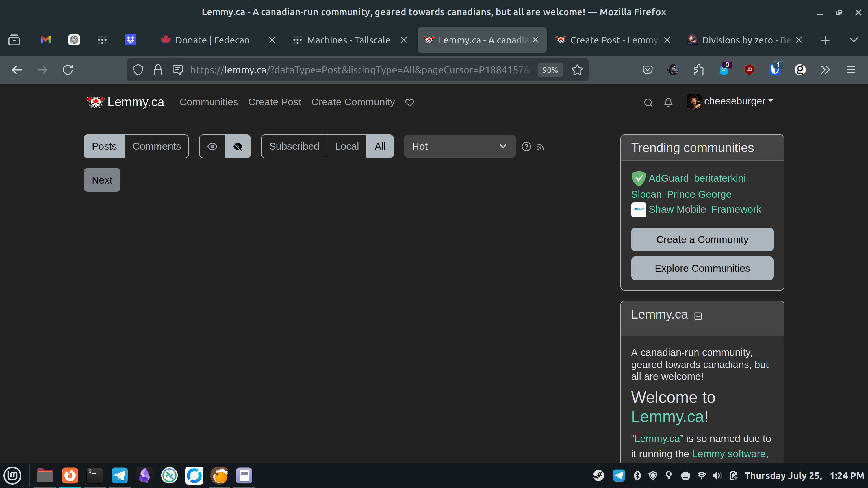
Task: Click Explore Communities button
Action: [702, 268]
